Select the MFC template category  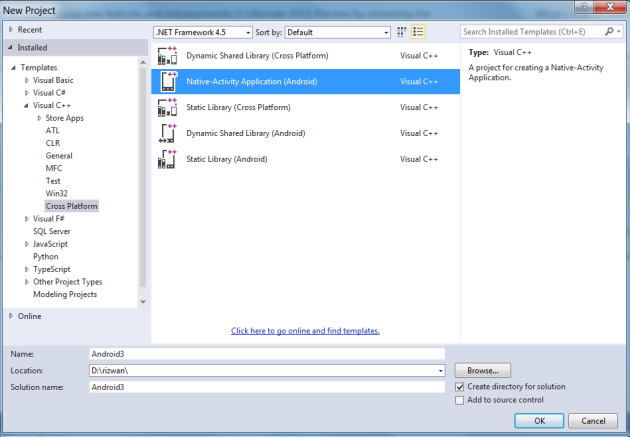pyautogui.click(x=54, y=168)
